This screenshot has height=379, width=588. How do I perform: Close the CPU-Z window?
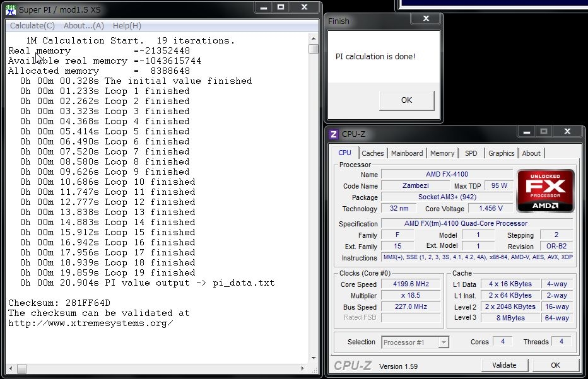567,132
